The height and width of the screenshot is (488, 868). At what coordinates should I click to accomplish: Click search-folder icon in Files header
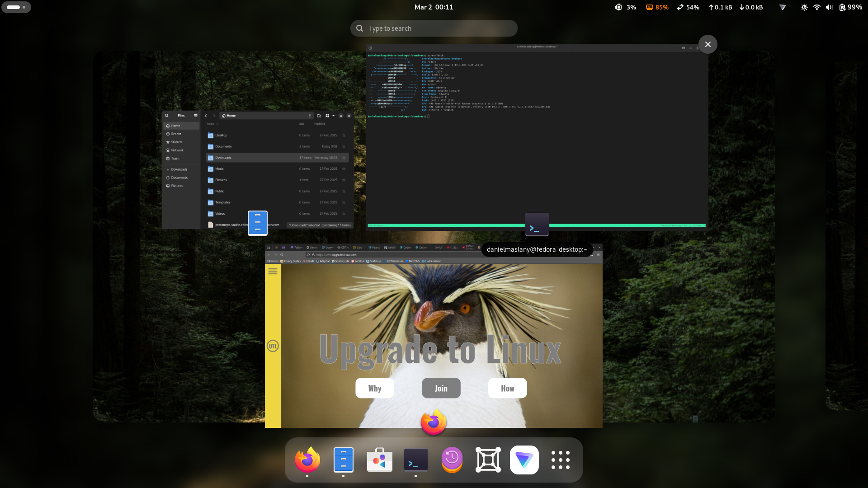tap(319, 116)
